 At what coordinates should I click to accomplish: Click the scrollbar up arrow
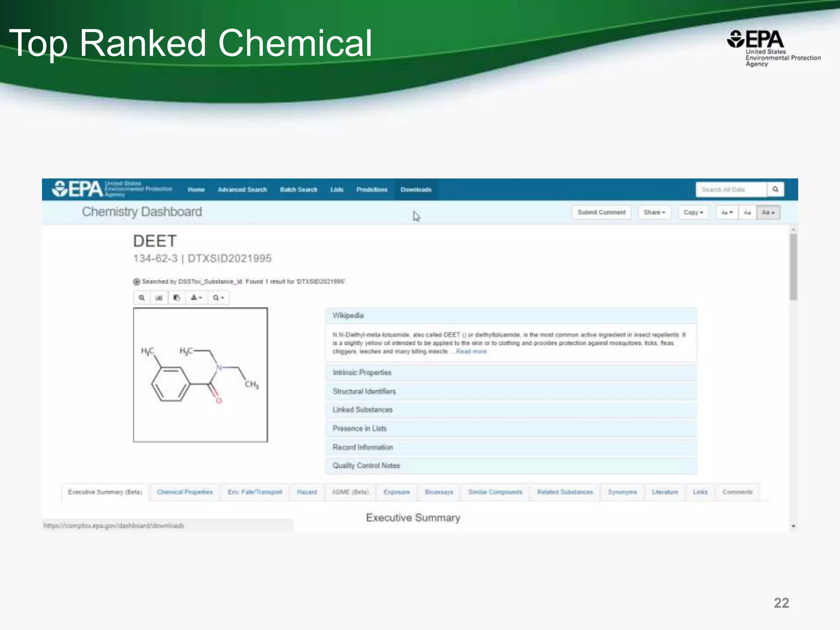click(794, 229)
